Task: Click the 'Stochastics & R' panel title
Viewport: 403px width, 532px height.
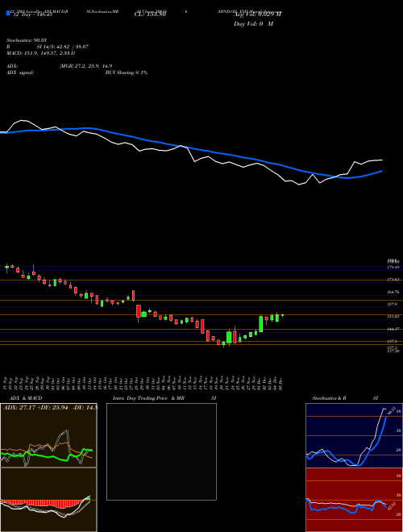Action: click(x=329, y=398)
